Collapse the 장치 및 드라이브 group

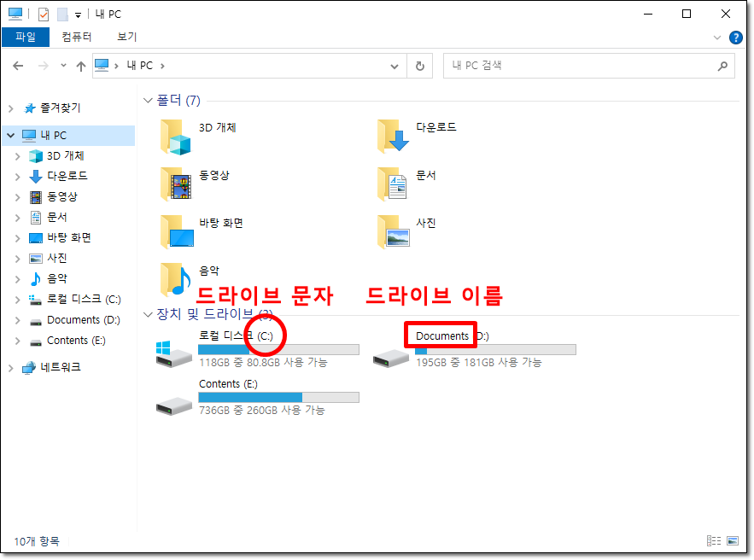(148, 314)
